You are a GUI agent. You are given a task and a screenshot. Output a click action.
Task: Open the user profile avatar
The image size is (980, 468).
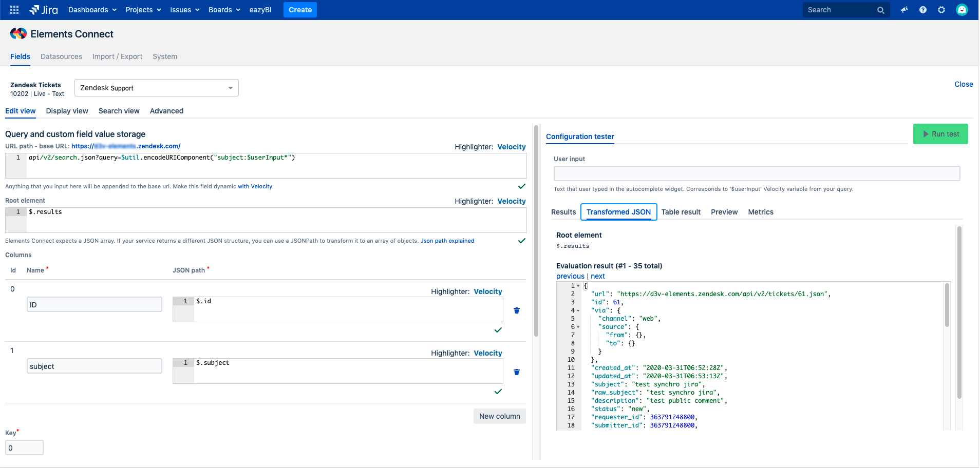962,10
